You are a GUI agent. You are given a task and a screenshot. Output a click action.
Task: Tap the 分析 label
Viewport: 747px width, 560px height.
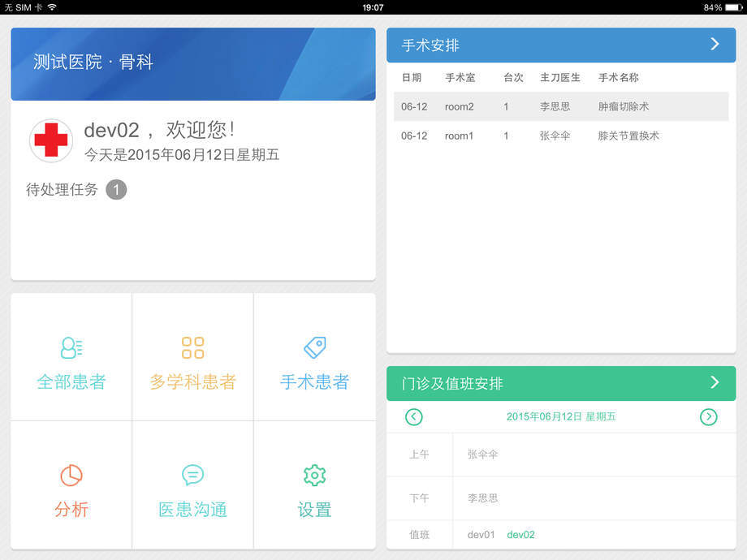click(71, 510)
